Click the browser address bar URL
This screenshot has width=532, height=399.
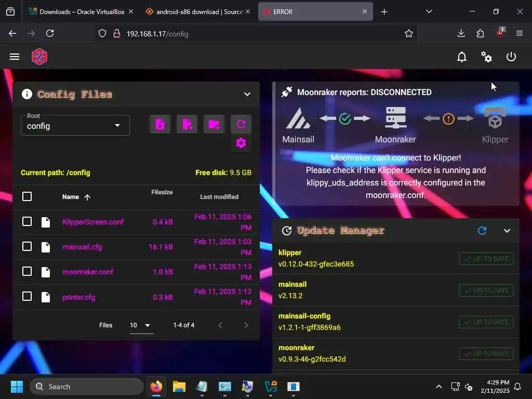(157, 34)
